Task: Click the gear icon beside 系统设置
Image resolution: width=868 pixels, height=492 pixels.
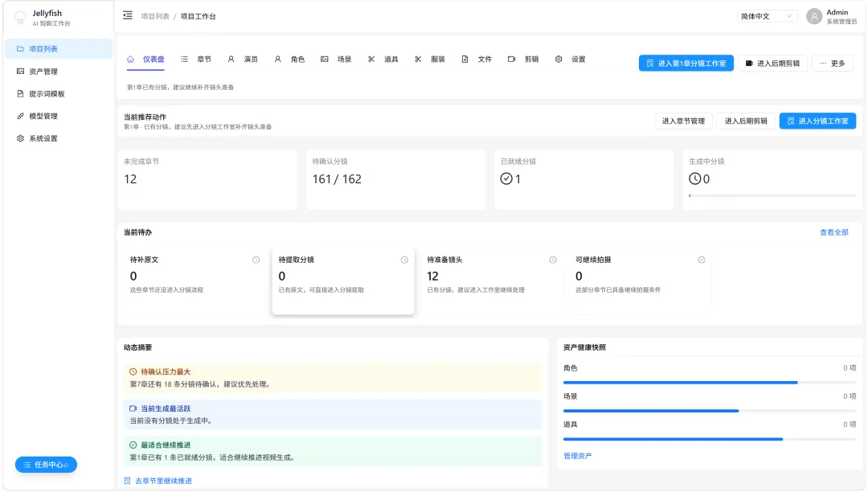Action: coord(20,138)
